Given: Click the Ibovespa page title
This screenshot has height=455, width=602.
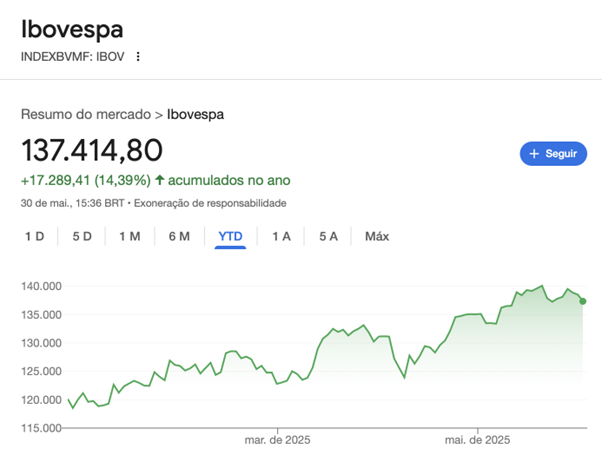Looking at the screenshot, I should coord(72,29).
